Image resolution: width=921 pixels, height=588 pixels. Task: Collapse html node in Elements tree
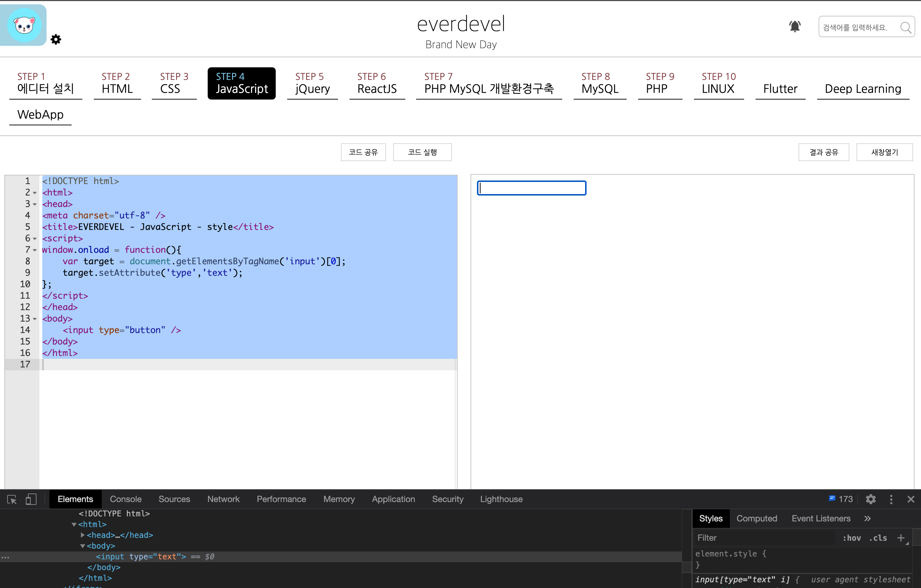coord(74,525)
